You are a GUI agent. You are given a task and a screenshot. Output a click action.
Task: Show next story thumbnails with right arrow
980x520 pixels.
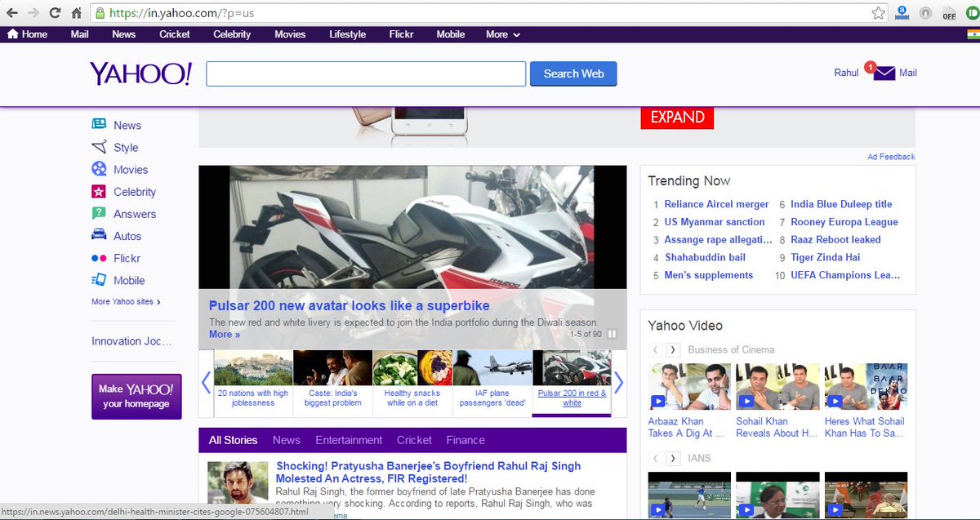tap(619, 382)
